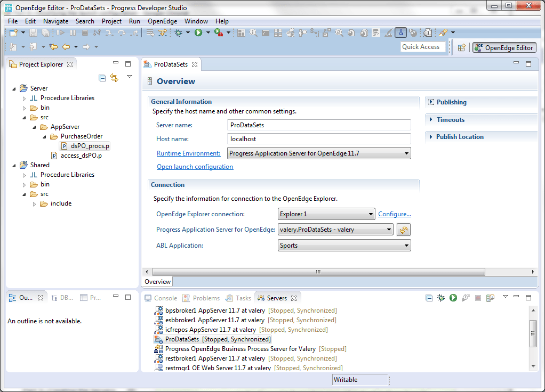Click the Use Step Filters toolbar icon
This screenshot has height=392, width=545.
click(162, 32)
